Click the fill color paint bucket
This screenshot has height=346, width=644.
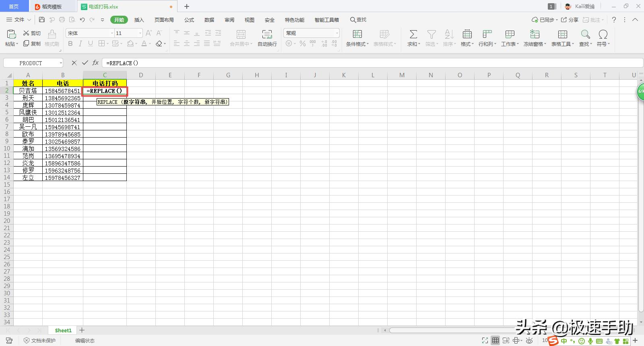(x=130, y=43)
